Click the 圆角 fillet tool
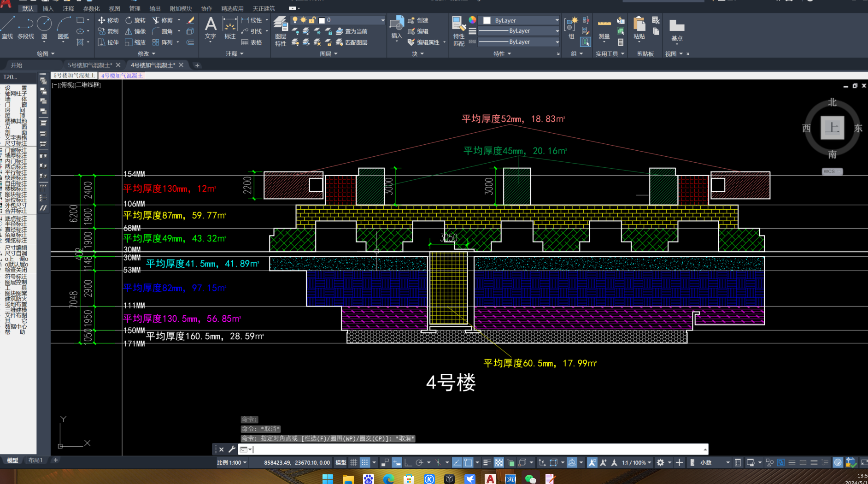The width and height of the screenshot is (868, 484). (163, 31)
